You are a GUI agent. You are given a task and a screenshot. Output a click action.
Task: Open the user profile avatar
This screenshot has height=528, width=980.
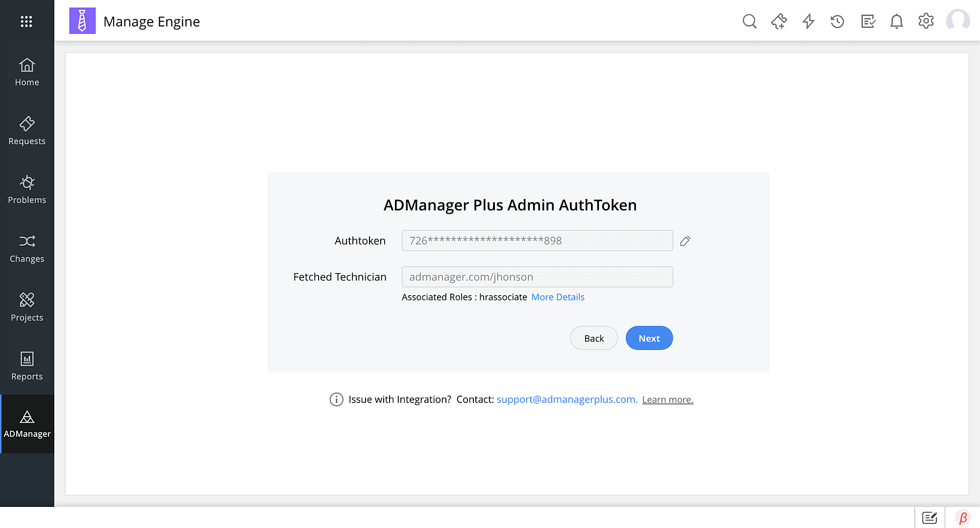(957, 21)
